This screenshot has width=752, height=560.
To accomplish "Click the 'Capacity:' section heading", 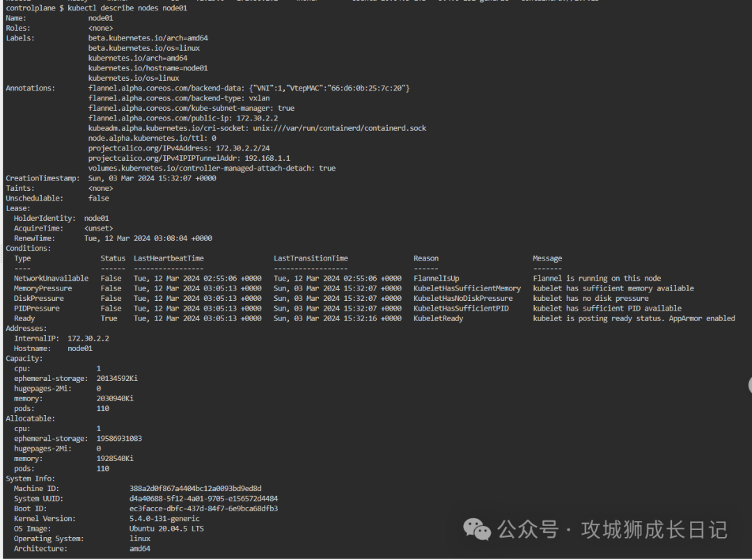I will (24, 359).
